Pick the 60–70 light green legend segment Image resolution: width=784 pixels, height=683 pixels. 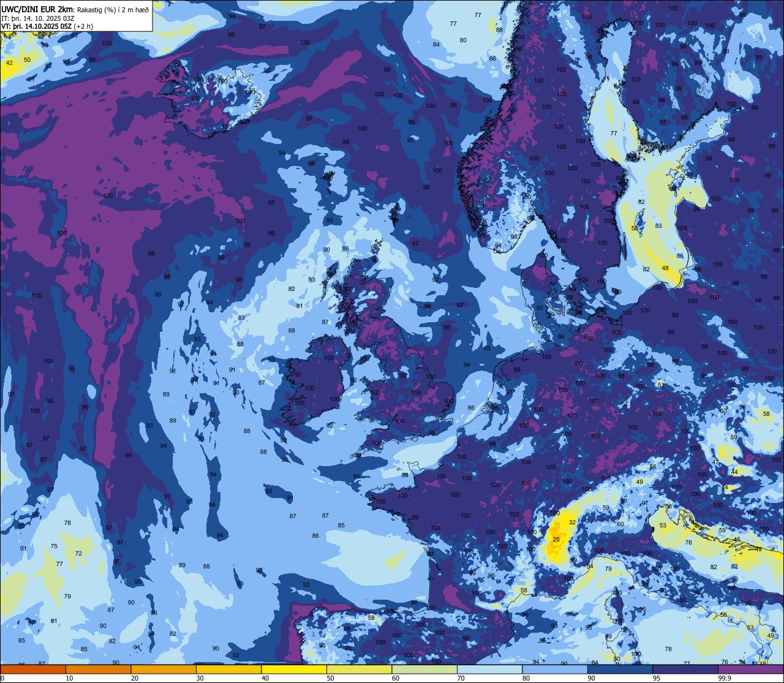coord(424,669)
